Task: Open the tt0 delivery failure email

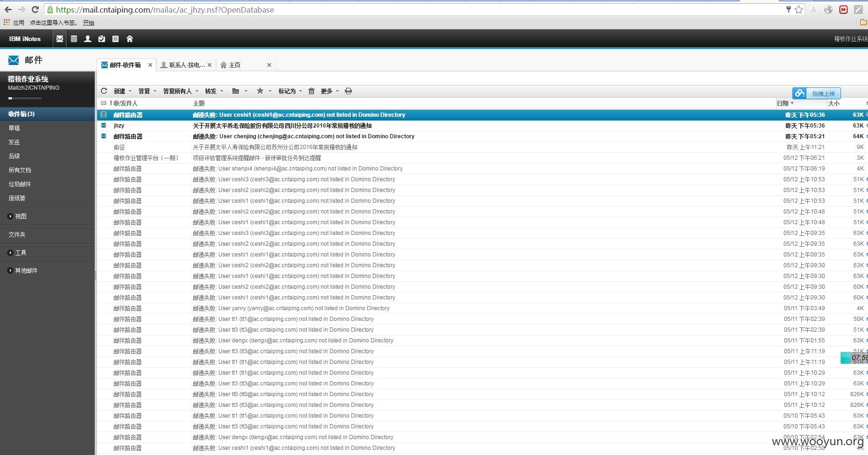Action: pos(483,394)
